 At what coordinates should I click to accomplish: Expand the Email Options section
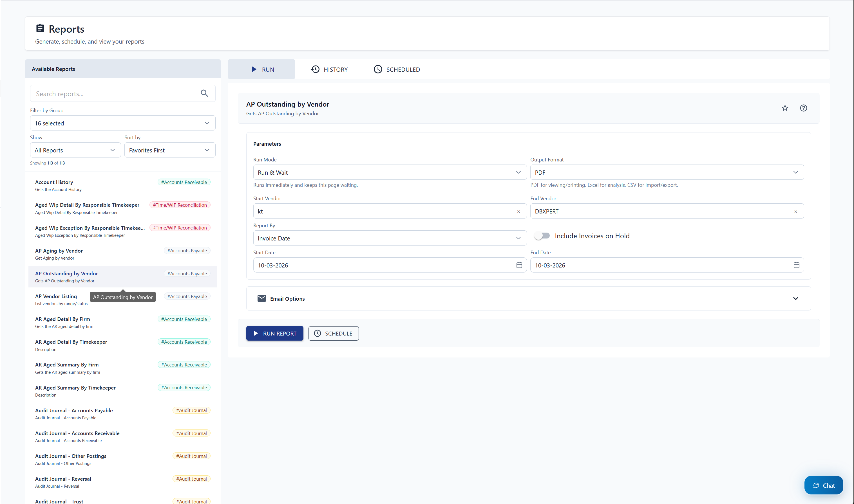[796, 298]
